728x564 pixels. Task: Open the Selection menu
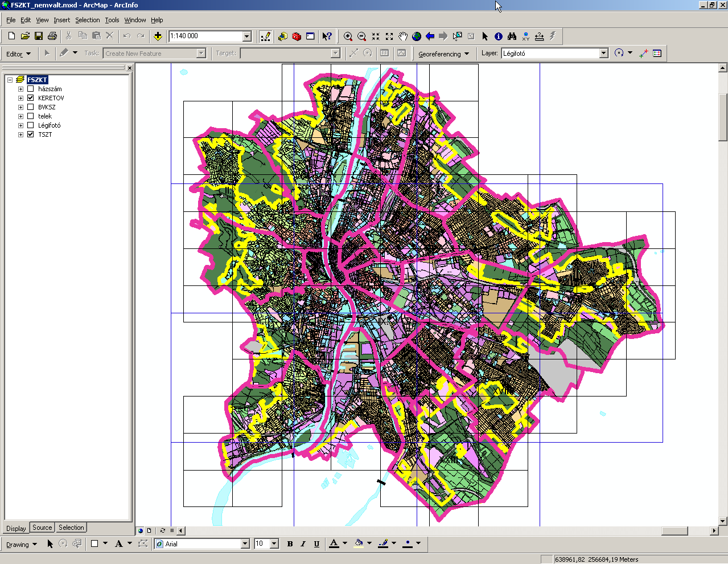pos(88,20)
